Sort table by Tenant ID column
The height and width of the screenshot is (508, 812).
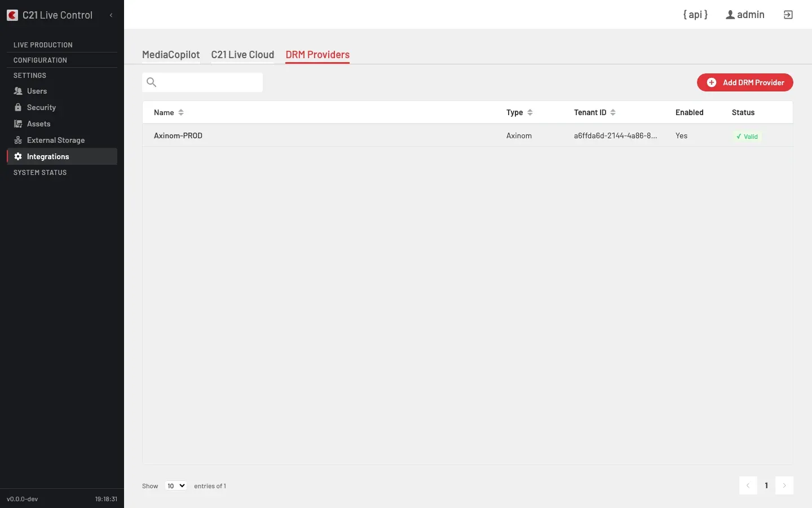(595, 112)
